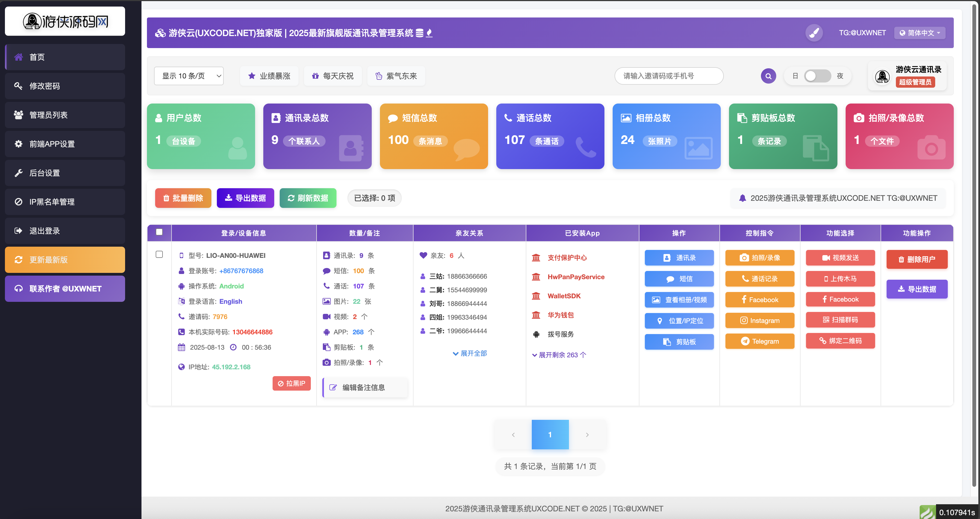Click the 更新最新版 orange button
This screenshot has width=980, height=519.
(65, 259)
